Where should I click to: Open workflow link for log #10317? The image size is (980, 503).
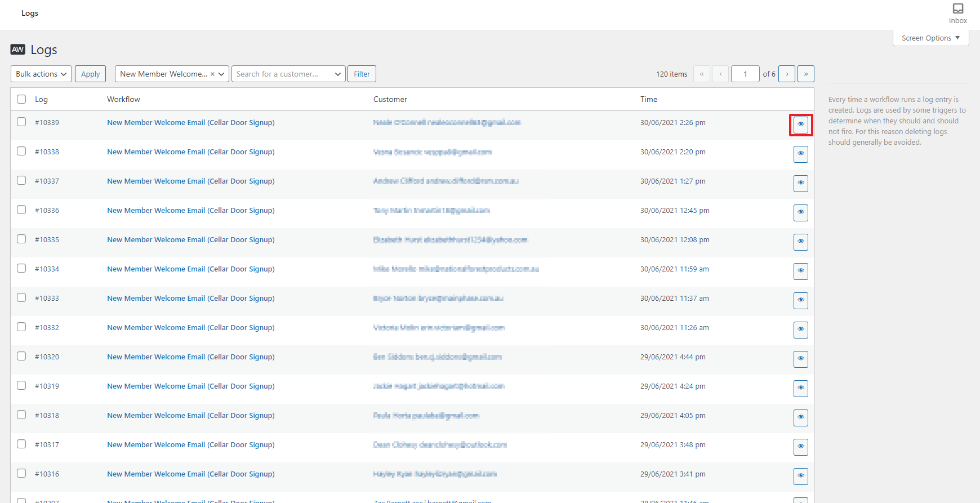[191, 444]
